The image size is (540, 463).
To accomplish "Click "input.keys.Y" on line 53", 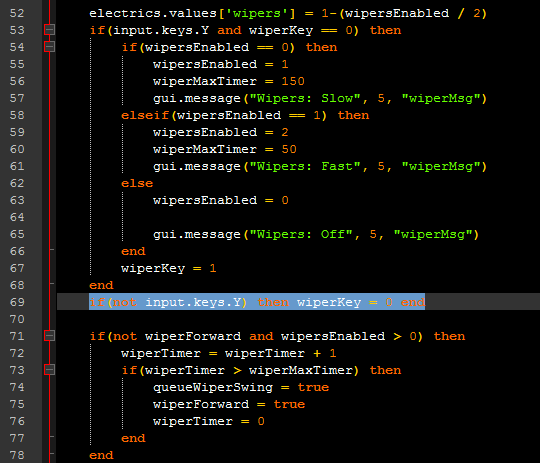I will 161,30.
